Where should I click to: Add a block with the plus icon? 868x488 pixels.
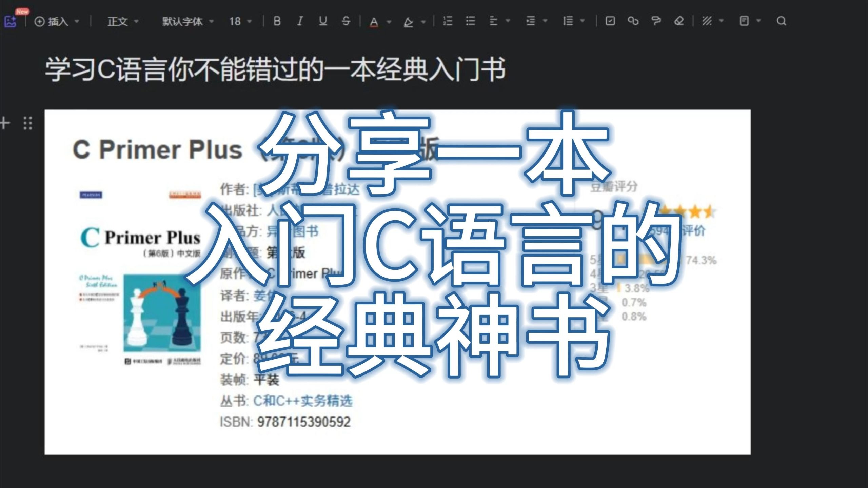[x=5, y=123]
